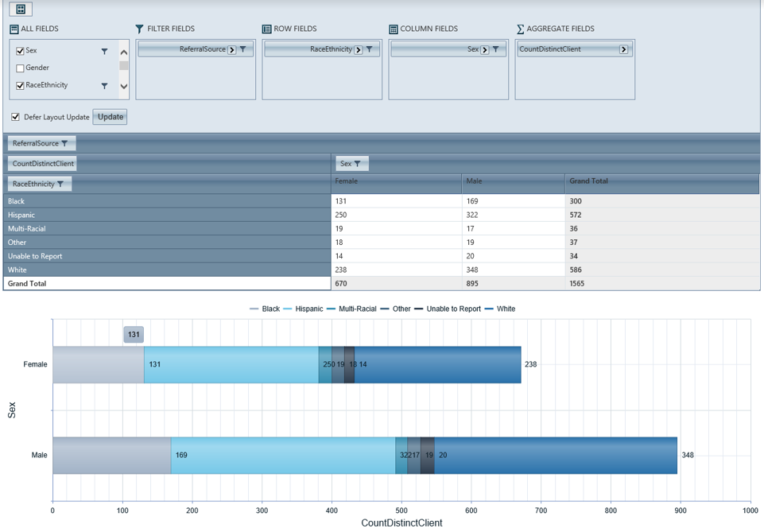Expand RaceEthnicity options arrow in Row Fields

tap(359, 49)
